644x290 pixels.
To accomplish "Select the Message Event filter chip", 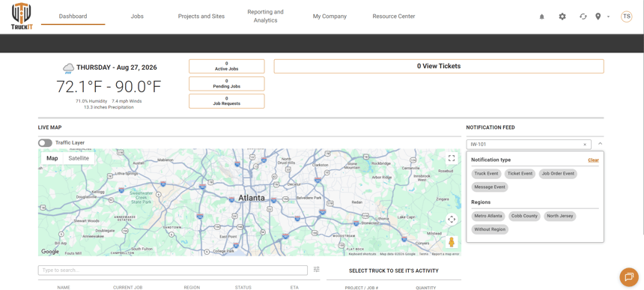I will click(x=490, y=187).
